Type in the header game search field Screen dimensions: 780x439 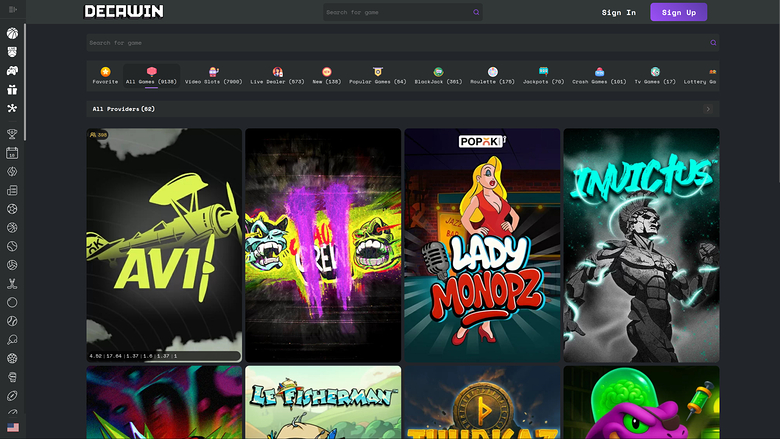395,13
